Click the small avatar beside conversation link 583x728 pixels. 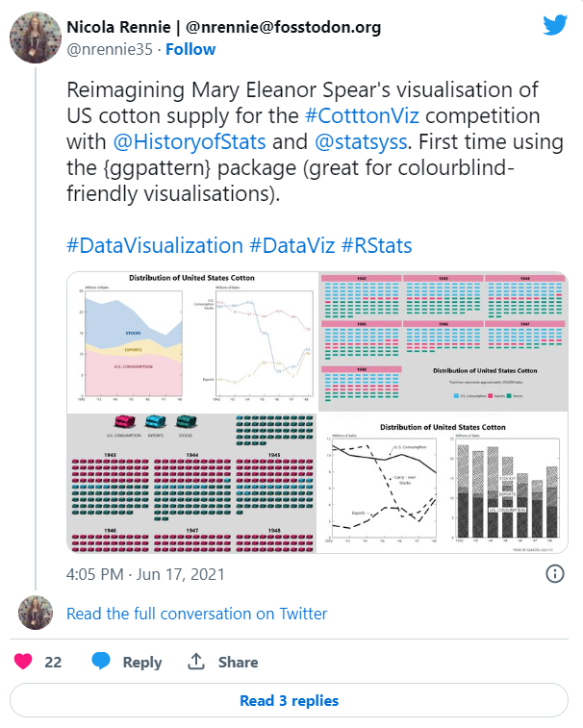36,613
